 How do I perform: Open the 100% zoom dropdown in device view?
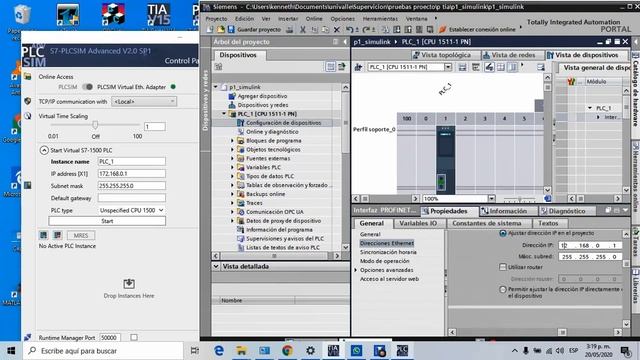pos(491,199)
